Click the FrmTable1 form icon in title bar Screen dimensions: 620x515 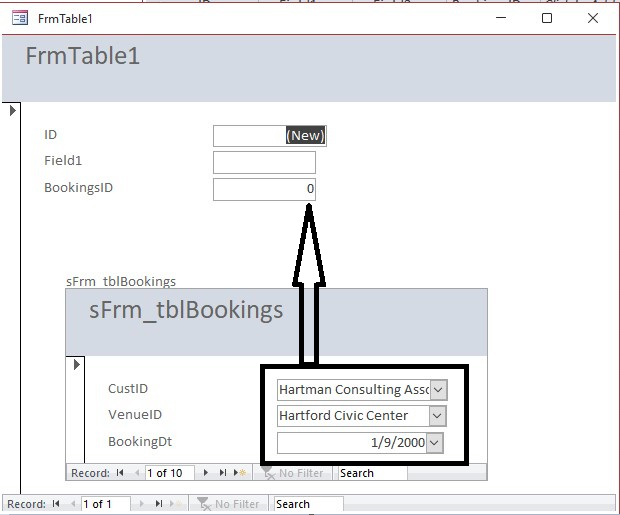coord(20,18)
